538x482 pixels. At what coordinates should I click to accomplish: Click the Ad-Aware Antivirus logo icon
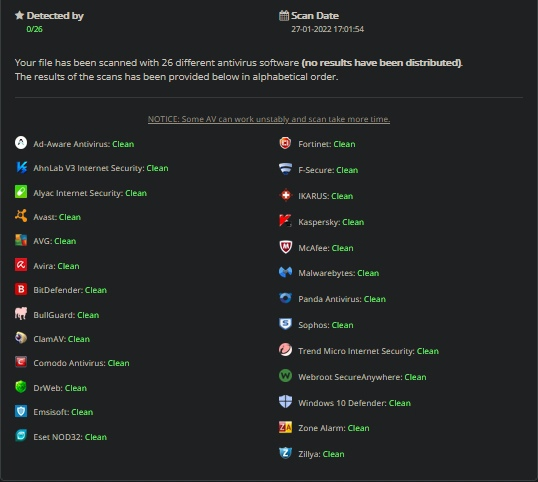pyautogui.click(x=21, y=143)
